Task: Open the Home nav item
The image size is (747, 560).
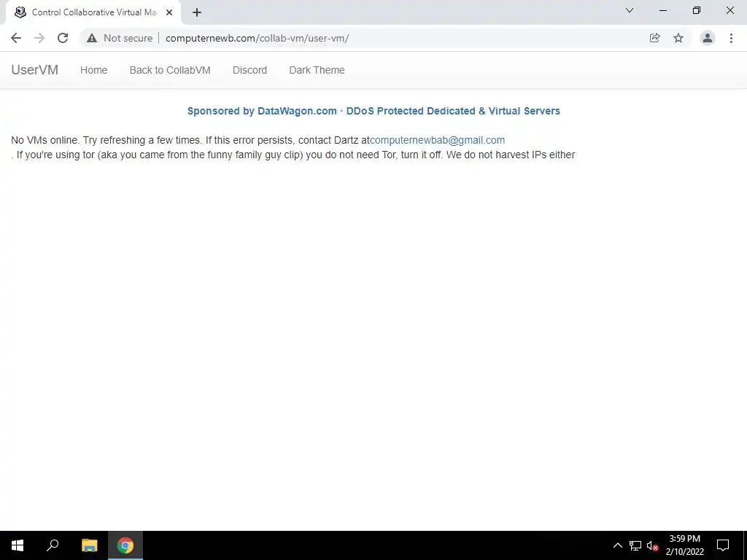Action: coord(94,70)
